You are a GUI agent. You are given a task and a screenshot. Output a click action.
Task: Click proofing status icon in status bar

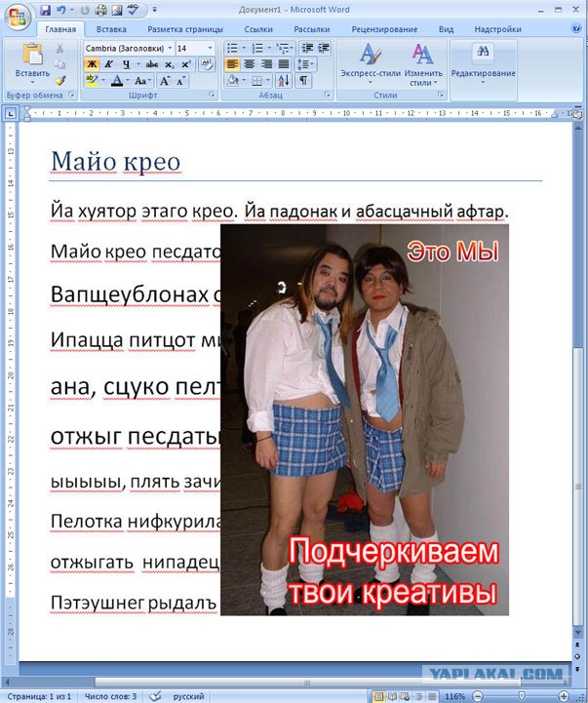[x=155, y=696]
